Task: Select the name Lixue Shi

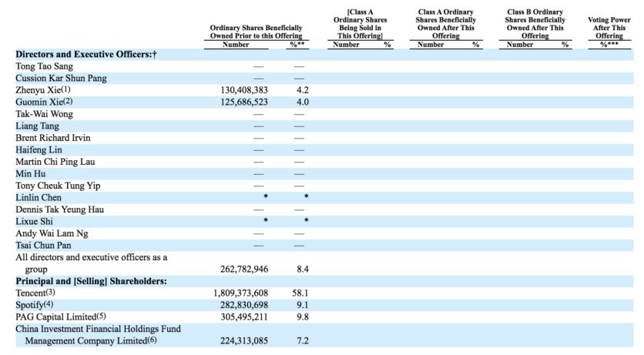Action: (x=35, y=221)
